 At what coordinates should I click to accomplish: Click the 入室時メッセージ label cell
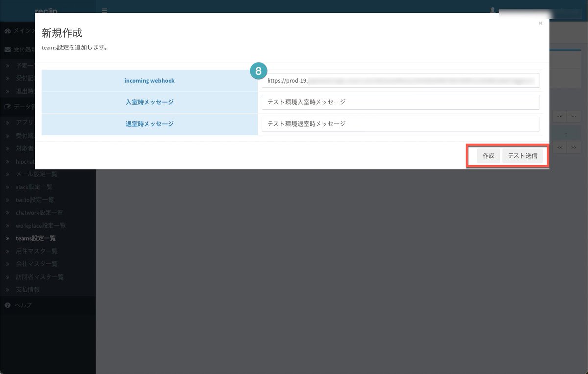(149, 102)
